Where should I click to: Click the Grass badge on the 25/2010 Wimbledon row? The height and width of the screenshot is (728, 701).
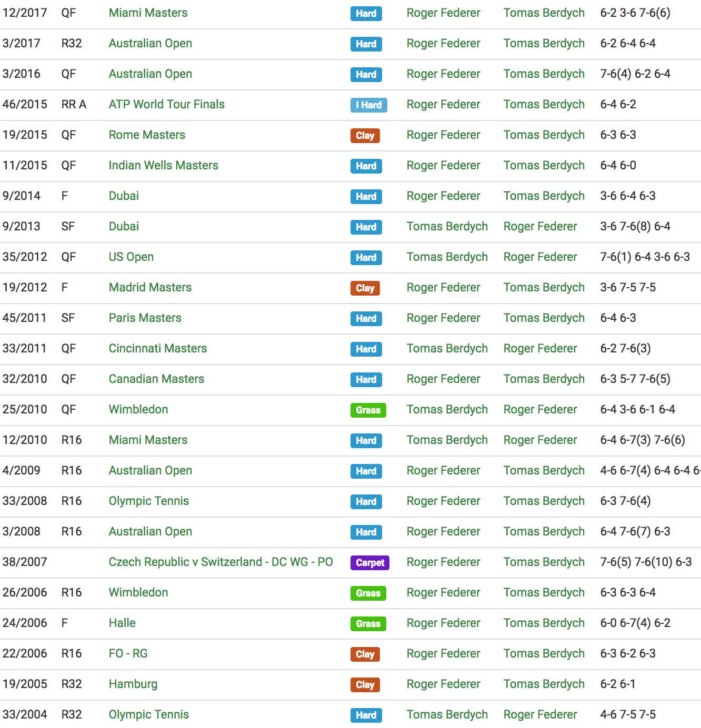click(368, 410)
